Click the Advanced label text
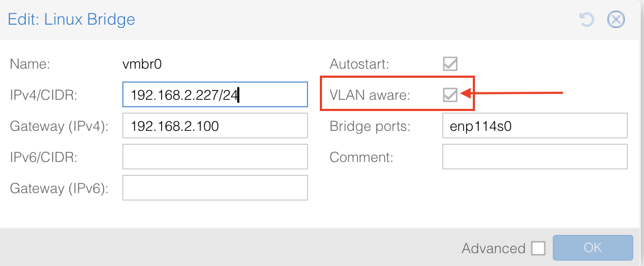Screen dimensions: 644x266 point(493,248)
